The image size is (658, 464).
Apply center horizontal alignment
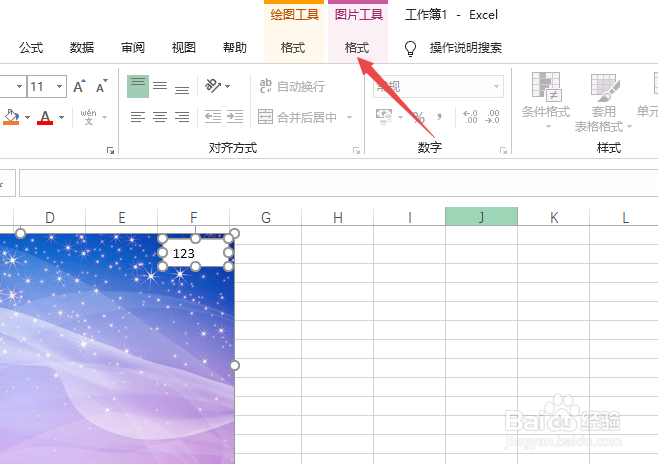(x=160, y=117)
